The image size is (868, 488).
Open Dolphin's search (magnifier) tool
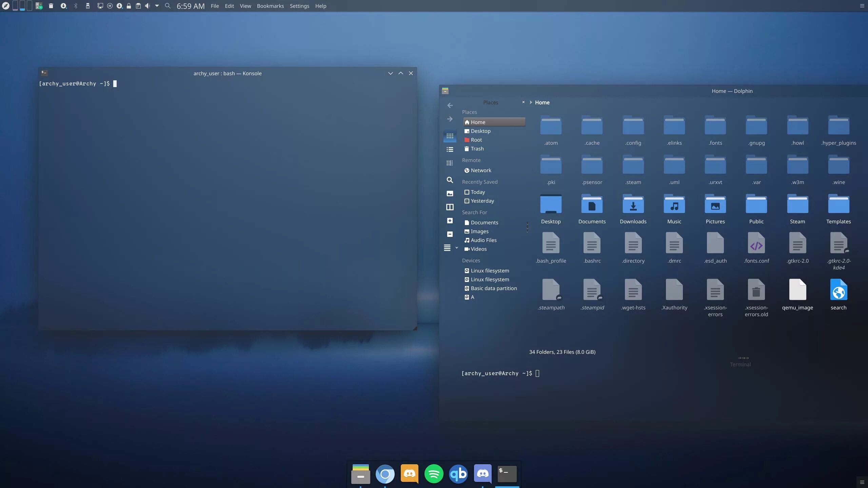click(x=450, y=180)
